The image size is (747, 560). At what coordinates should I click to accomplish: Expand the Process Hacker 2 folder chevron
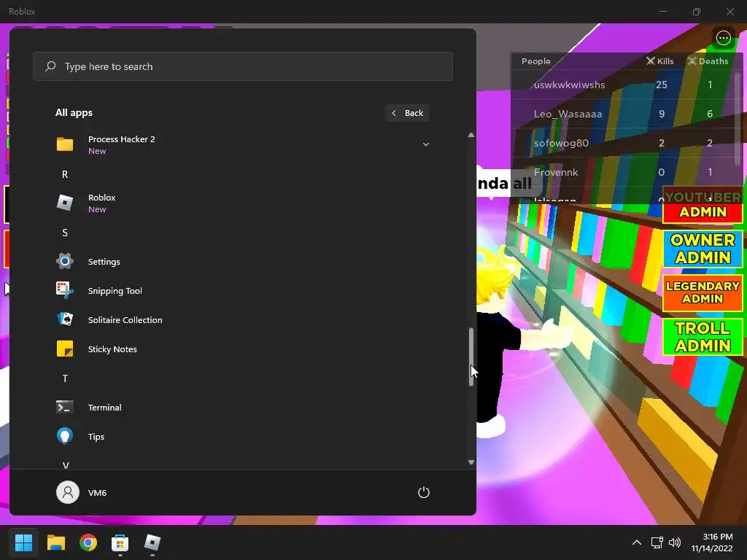(x=426, y=144)
